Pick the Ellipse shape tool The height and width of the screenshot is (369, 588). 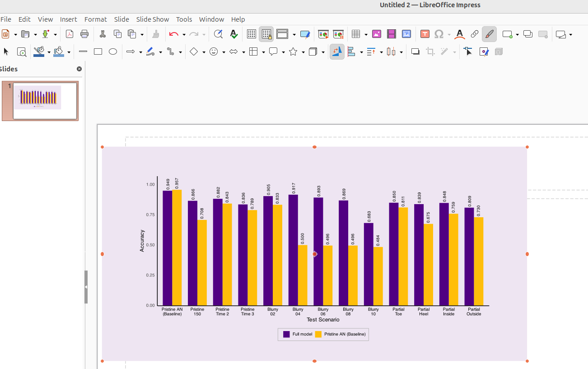(x=113, y=51)
